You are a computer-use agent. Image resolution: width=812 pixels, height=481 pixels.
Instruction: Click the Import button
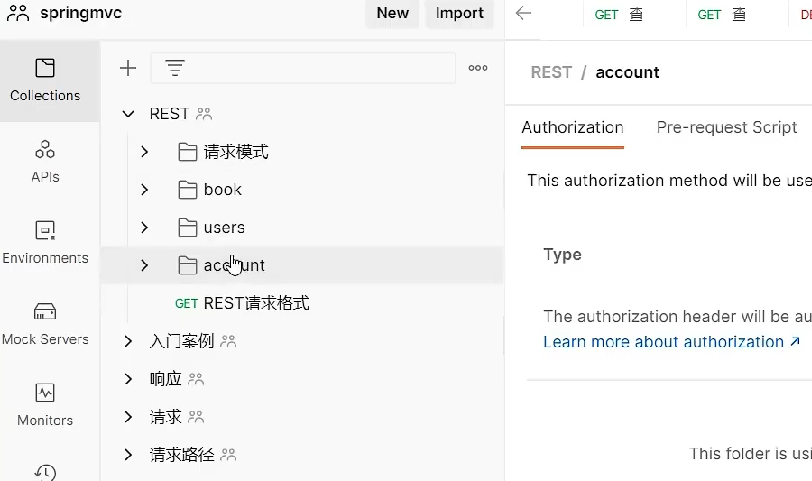(460, 13)
